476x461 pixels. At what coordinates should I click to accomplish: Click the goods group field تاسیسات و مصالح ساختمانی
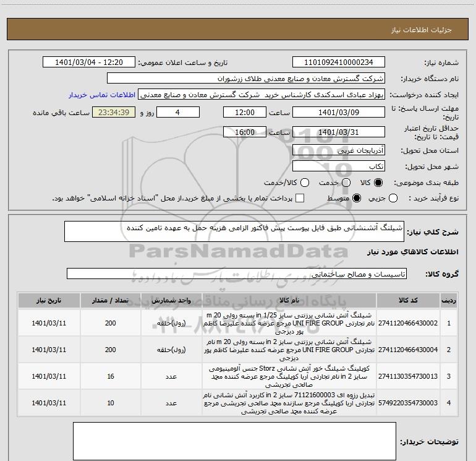click(237, 274)
